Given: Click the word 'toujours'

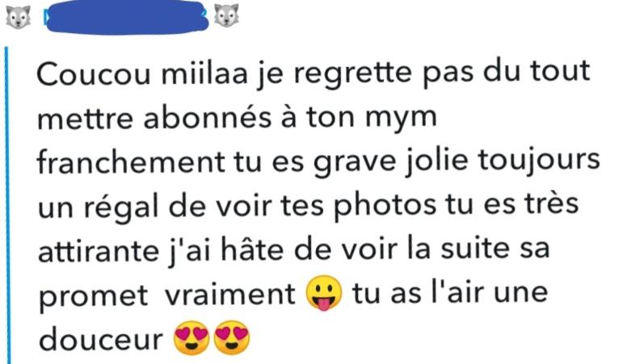Looking at the screenshot, I should [x=539, y=162].
